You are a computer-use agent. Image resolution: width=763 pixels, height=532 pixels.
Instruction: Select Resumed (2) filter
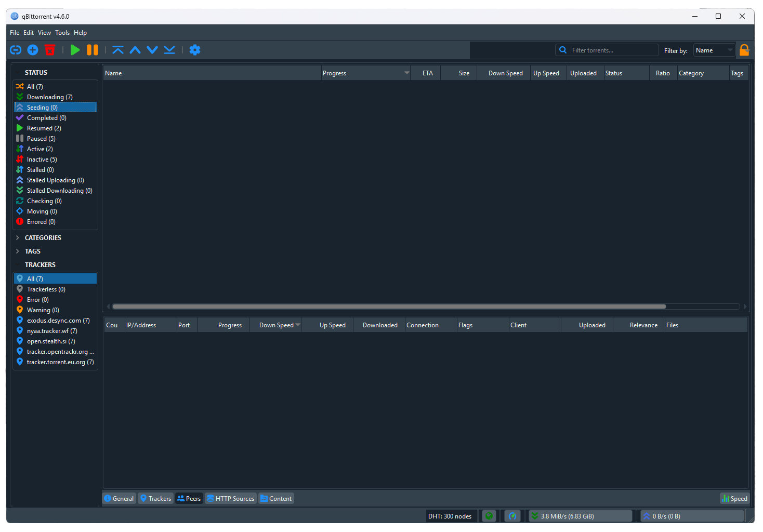56,128
